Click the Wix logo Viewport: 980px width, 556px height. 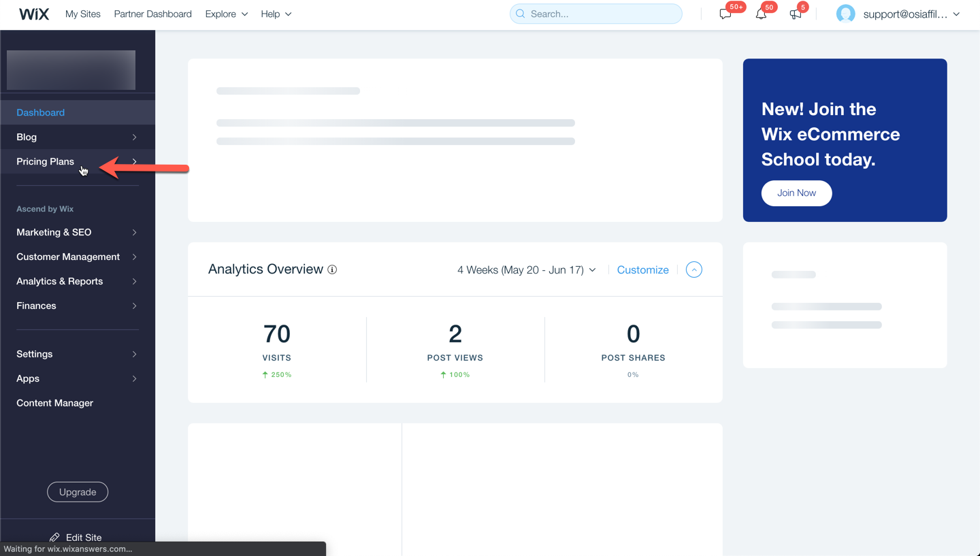34,14
